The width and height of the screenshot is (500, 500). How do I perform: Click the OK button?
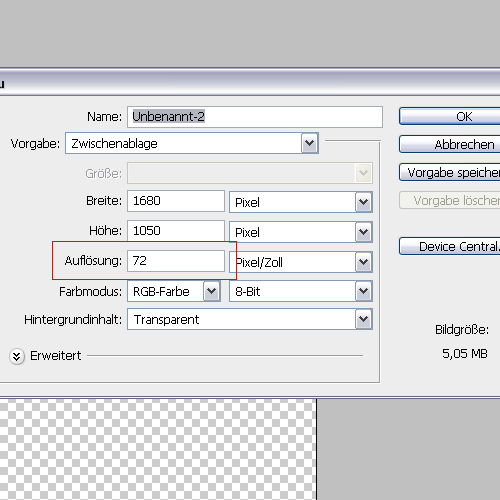450,116
